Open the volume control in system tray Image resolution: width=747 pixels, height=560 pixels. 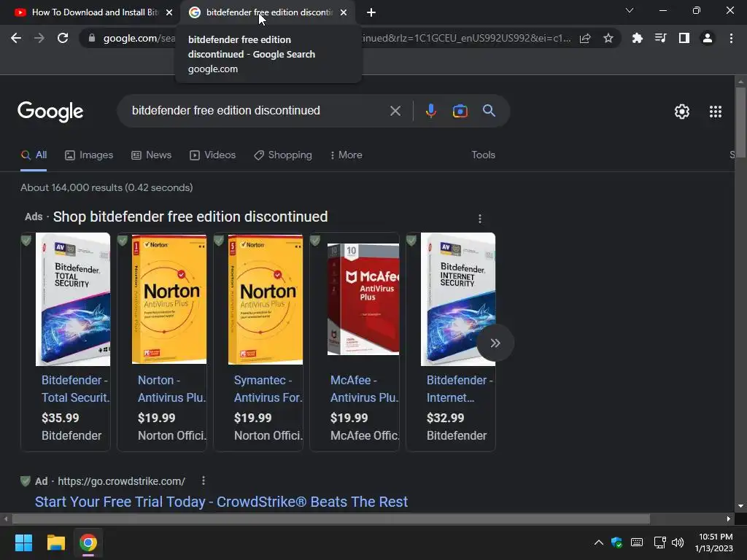(x=678, y=542)
